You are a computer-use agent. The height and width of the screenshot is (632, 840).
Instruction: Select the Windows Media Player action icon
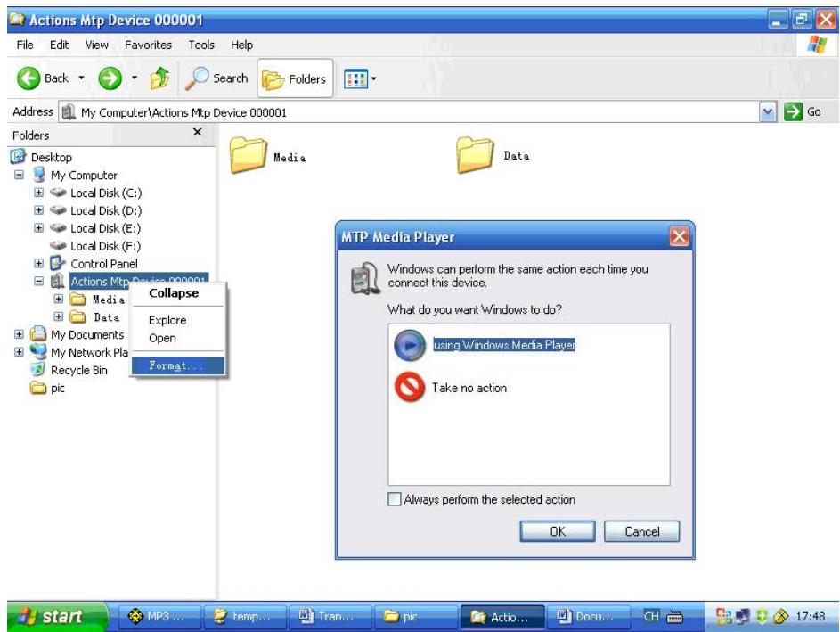[410, 346]
